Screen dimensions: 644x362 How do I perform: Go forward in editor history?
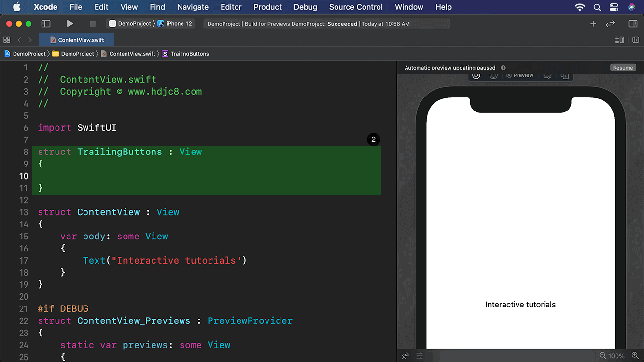(30, 40)
